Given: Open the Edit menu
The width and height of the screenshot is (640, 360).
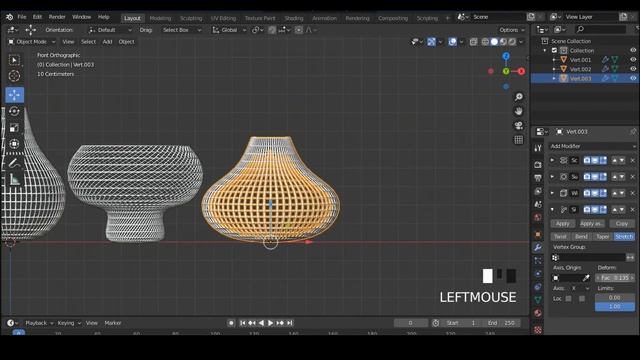Looking at the screenshot, I should point(37,17).
